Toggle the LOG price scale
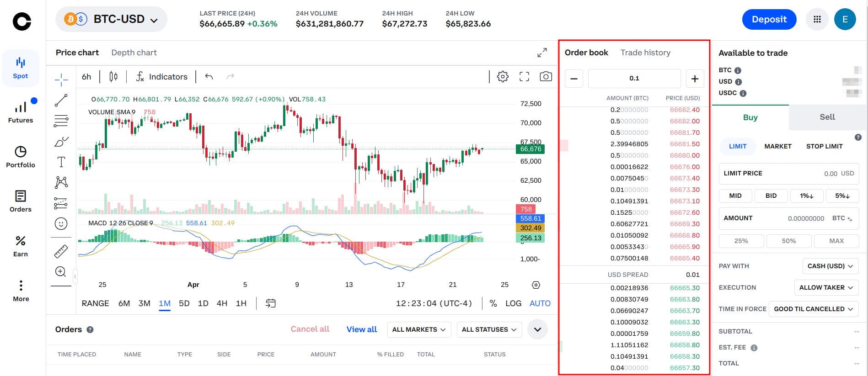The width and height of the screenshot is (868, 376). coord(513,303)
